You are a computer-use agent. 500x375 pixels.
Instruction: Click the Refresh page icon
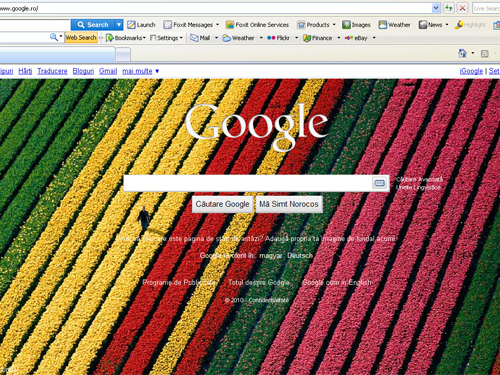click(x=448, y=8)
